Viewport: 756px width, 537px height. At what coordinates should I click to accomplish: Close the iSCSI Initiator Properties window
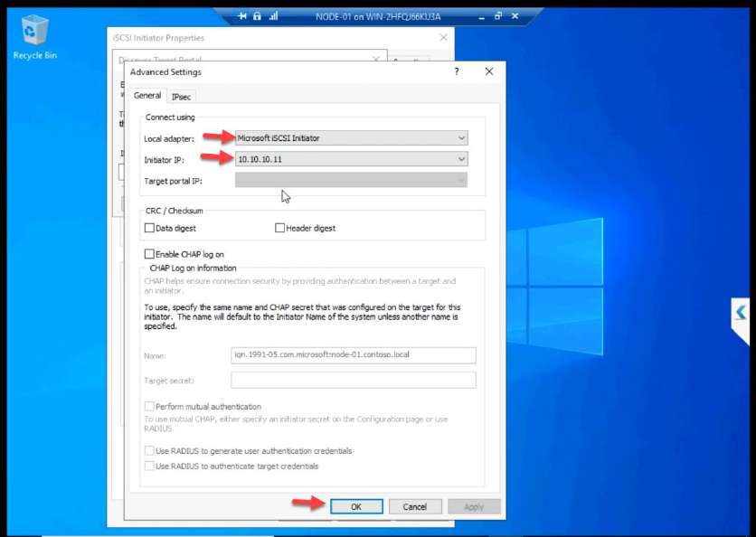444,38
